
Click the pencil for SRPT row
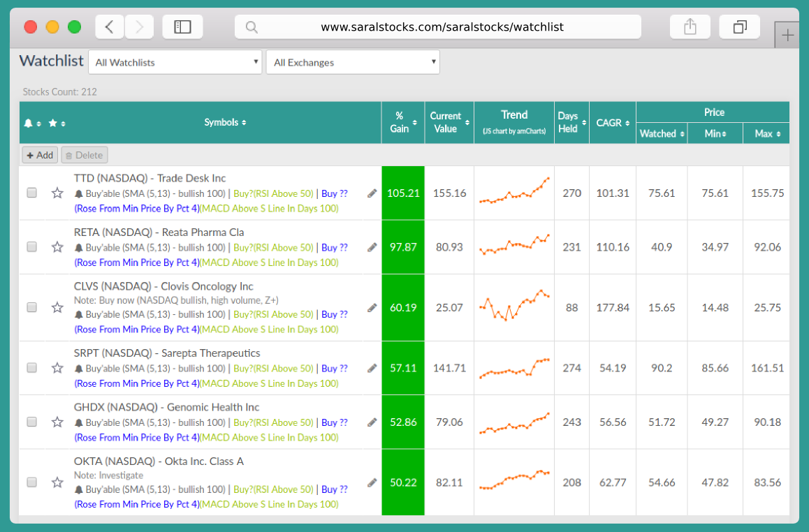click(372, 368)
